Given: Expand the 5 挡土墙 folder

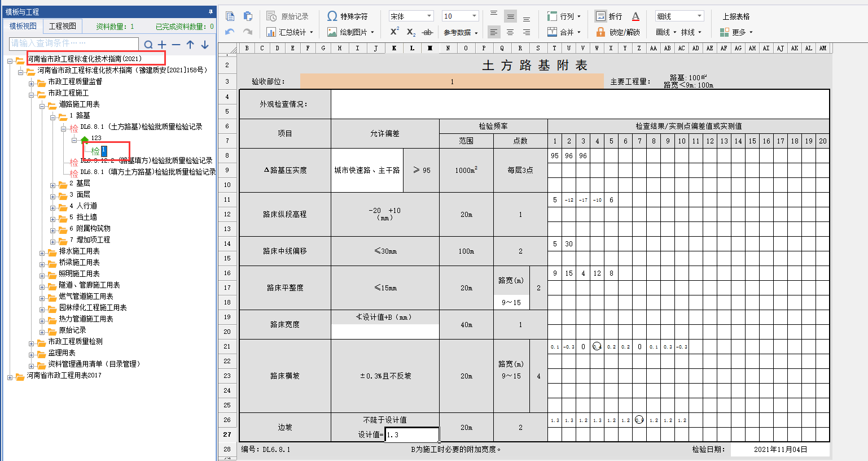Looking at the screenshot, I should (53, 219).
